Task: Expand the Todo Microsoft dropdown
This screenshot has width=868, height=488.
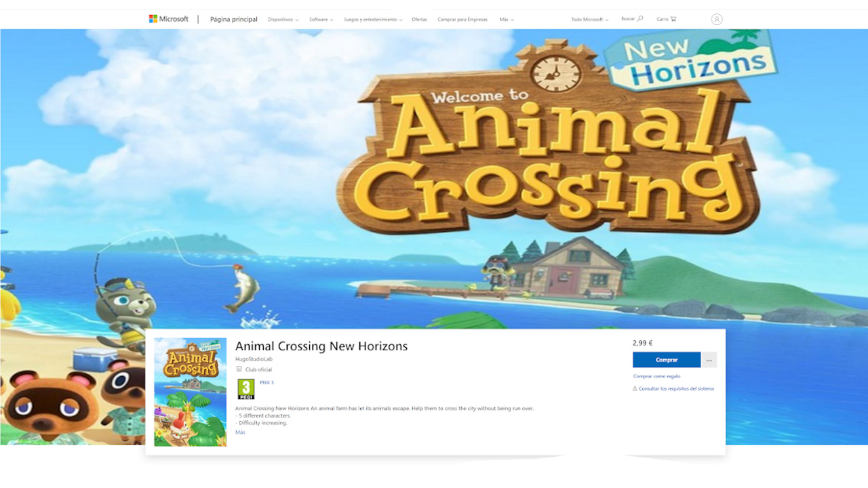Action: coord(589,20)
